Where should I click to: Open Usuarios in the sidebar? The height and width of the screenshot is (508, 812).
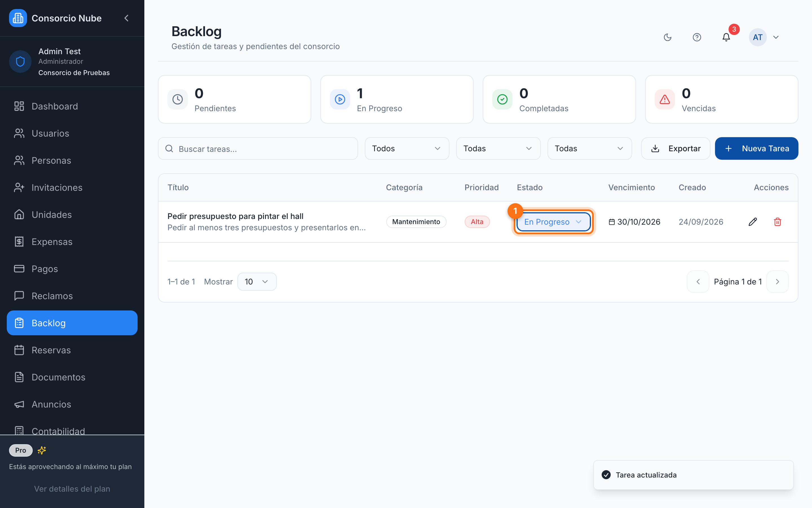pos(72,133)
